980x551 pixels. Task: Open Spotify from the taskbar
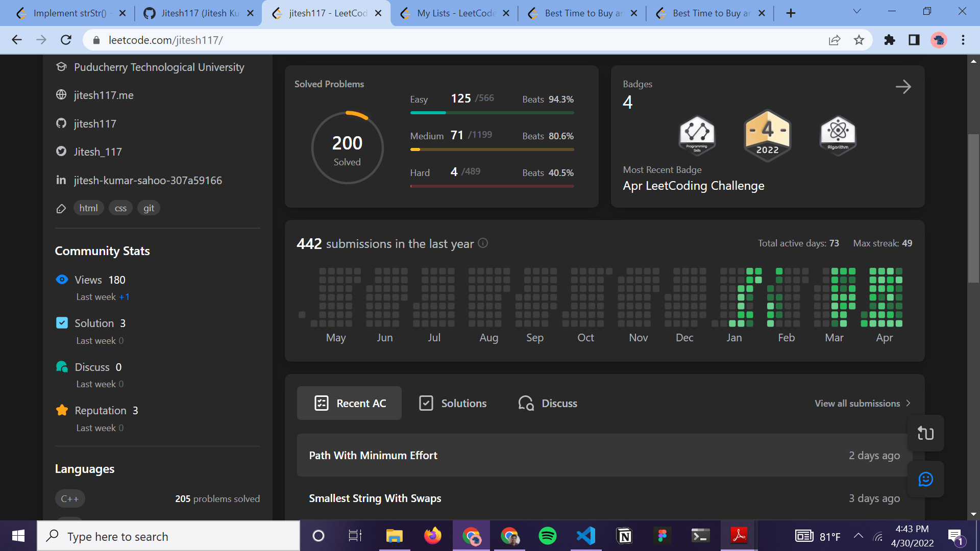[x=548, y=536]
